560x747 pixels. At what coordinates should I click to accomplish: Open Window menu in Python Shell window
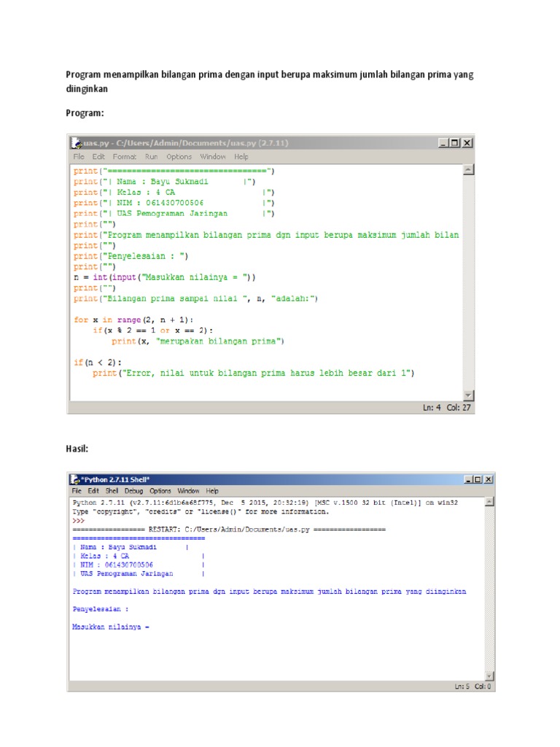pos(188,491)
